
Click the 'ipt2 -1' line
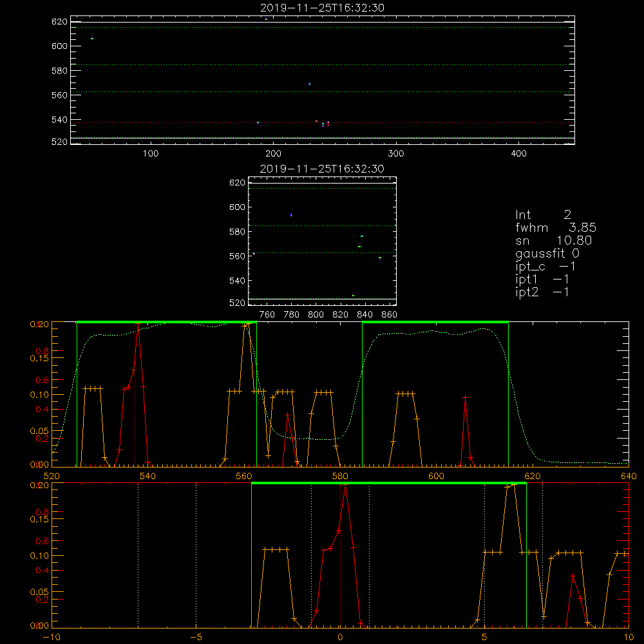tap(542, 292)
